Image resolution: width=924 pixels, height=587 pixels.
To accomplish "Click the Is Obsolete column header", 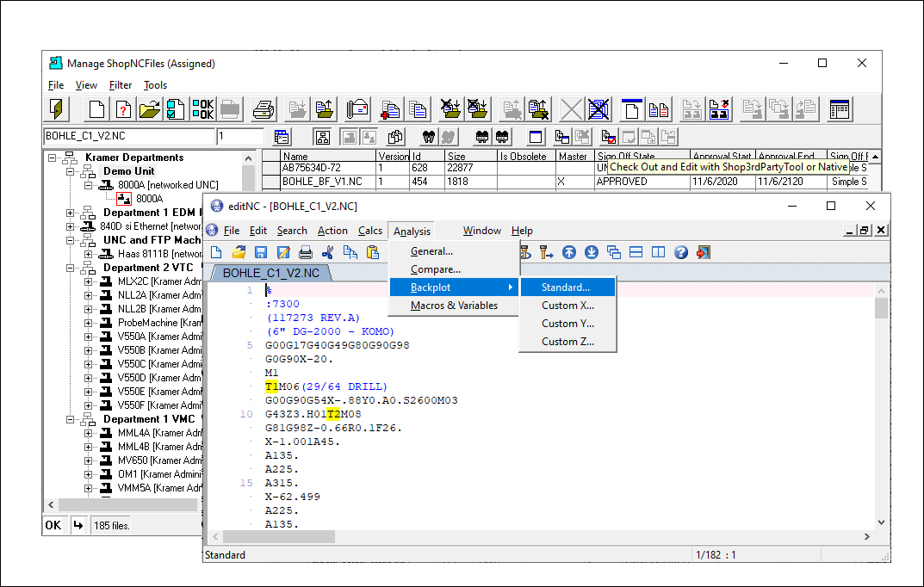I will [x=526, y=156].
